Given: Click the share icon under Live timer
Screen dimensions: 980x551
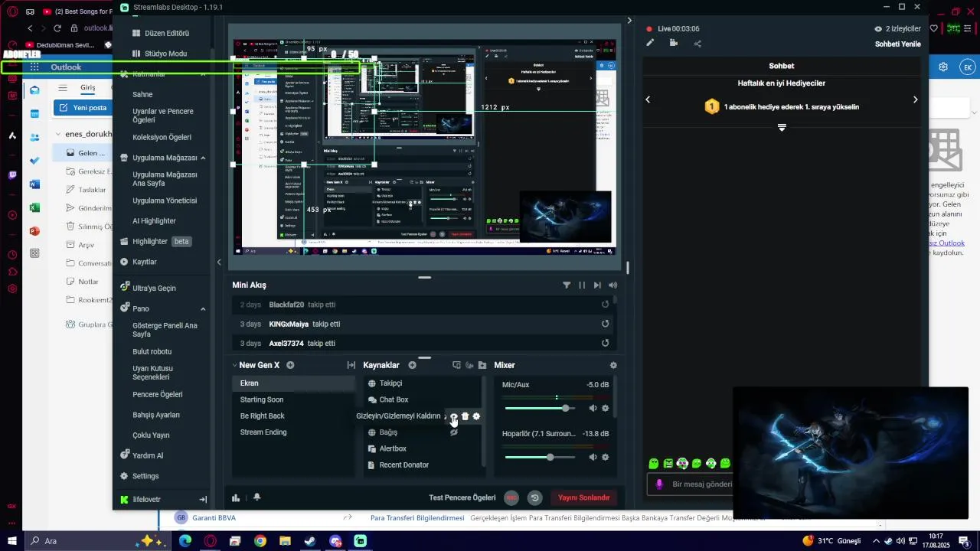Looking at the screenshot, I should 697,44.
